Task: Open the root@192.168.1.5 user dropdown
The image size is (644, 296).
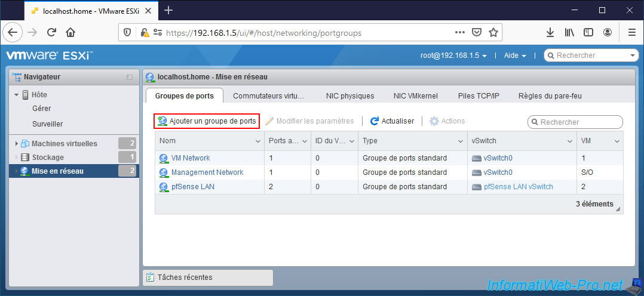Action: [x=453, y=55]
